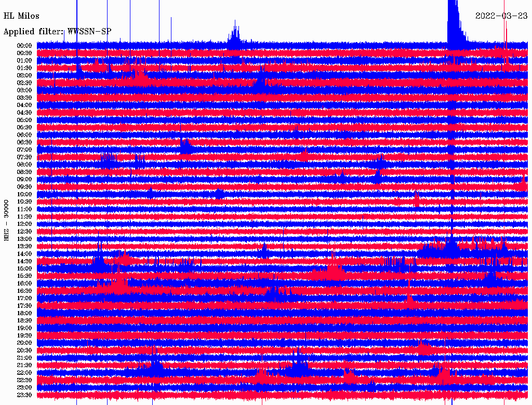Select the 20:00 time label
This screenshot has height=405, width=532.
coord(24,343)
